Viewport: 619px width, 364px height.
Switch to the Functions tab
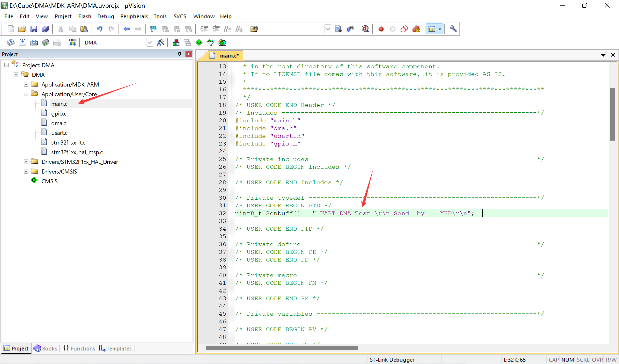[x=79, y=348]
